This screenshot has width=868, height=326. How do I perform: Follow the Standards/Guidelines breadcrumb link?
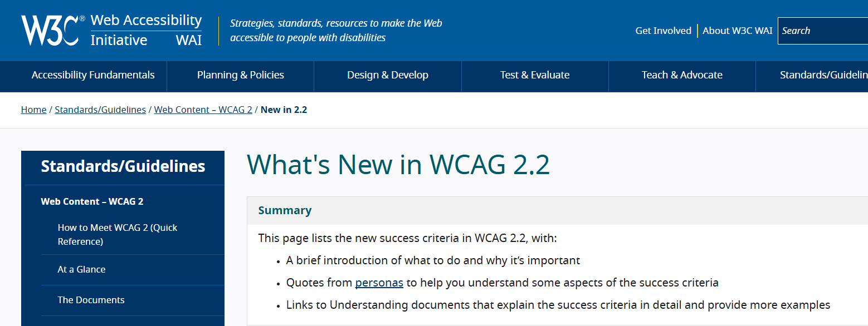tap(100, 110)
